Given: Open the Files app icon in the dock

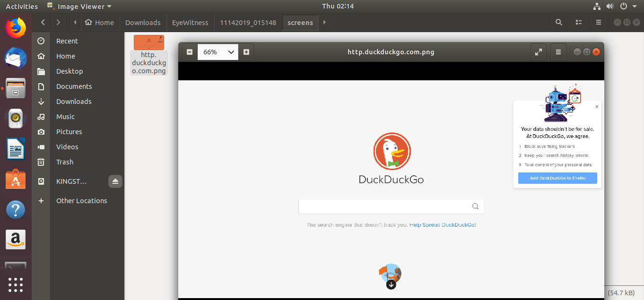Looking at the screenshot, I should point(16,88).
